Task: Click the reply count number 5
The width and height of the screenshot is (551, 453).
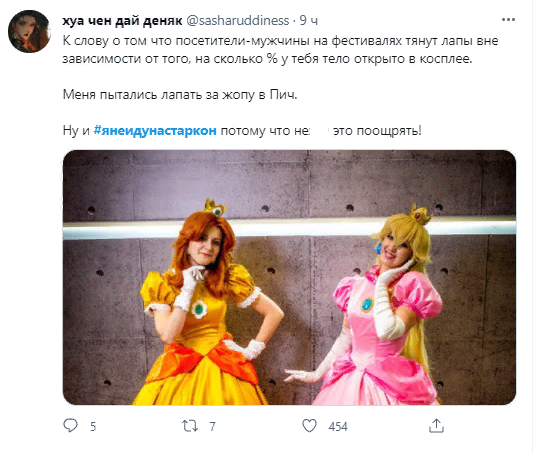Action: (93, 427)
